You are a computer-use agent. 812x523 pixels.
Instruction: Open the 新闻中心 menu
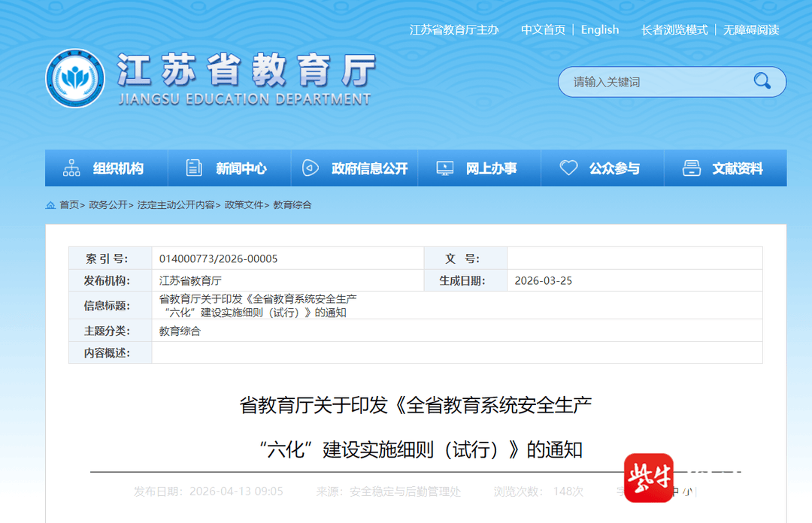(x=241, y=168)
